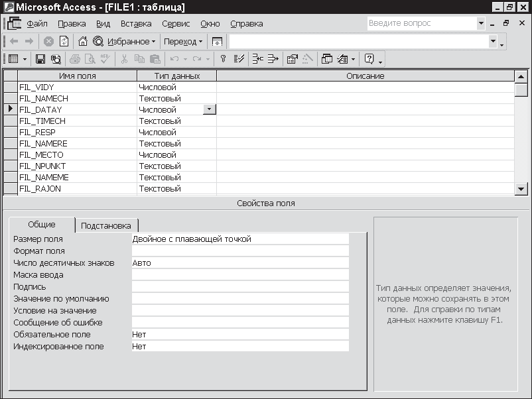Open the View mode dropdown arrow
Image resolution: width=532 pixels, height=399 pixels.
point(25,59)
